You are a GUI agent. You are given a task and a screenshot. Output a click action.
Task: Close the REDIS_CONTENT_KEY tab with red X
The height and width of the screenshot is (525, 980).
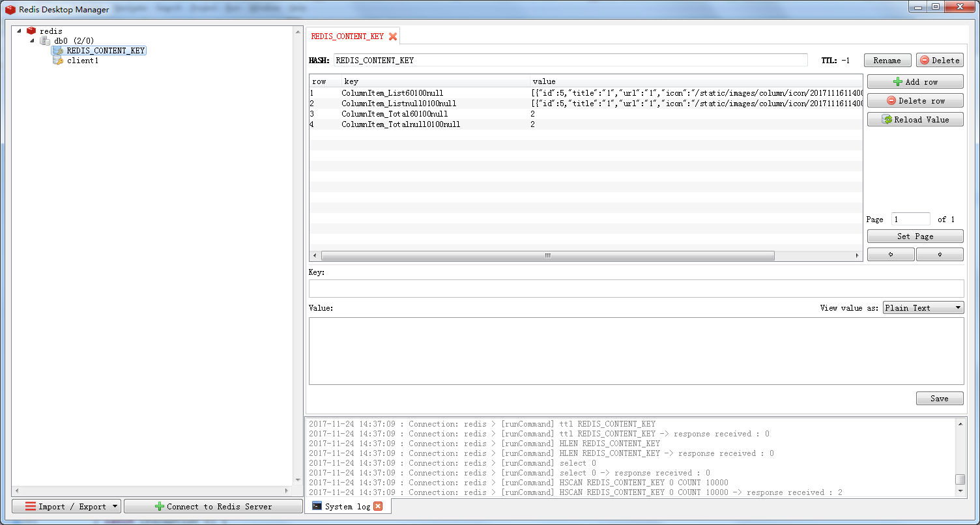click(393, 36)
